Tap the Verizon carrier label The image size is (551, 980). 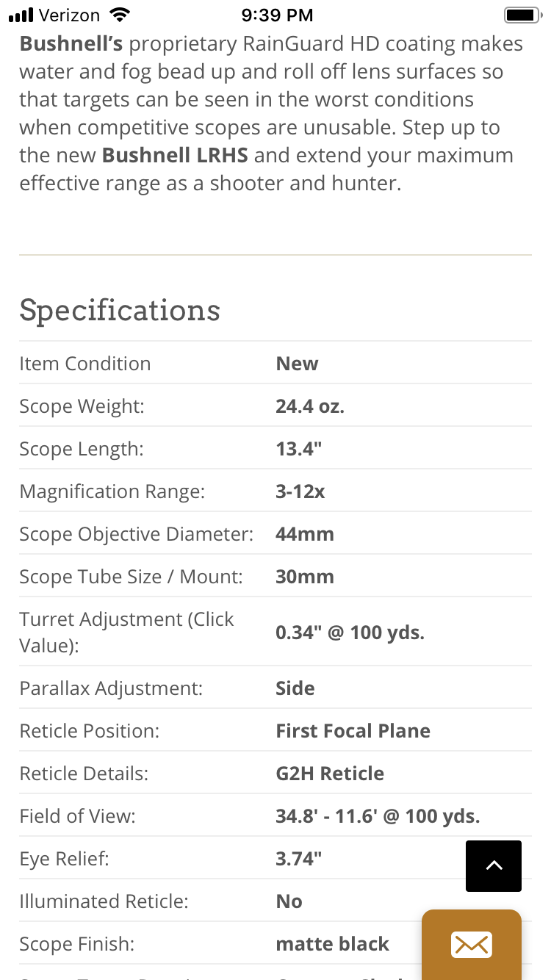(x=69, y=15)
